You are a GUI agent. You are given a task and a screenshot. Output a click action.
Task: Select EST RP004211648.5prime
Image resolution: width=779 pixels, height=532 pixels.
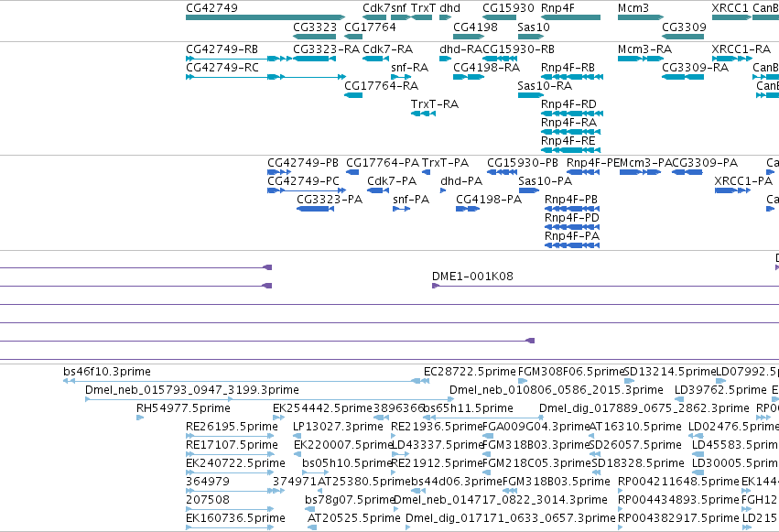tap(678, 483)
